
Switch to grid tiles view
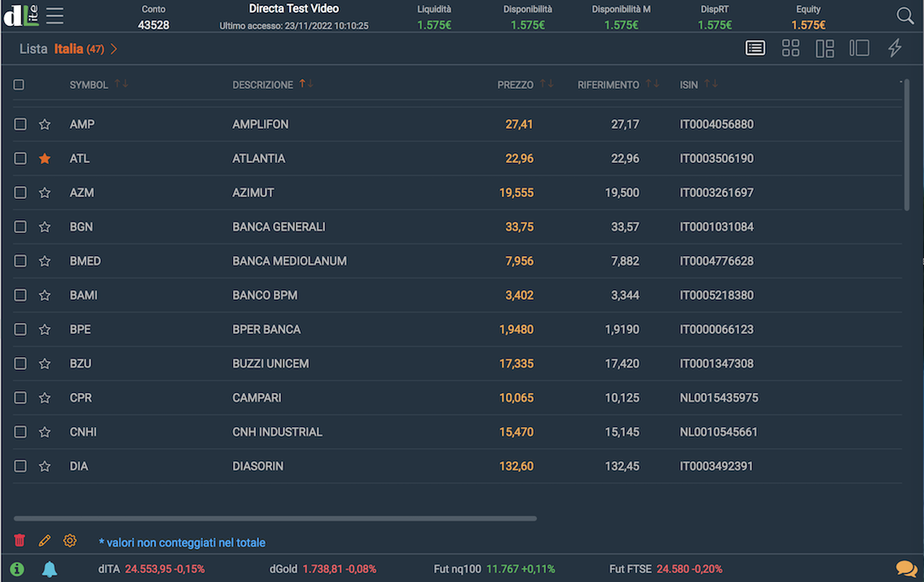tap(790, 48)
